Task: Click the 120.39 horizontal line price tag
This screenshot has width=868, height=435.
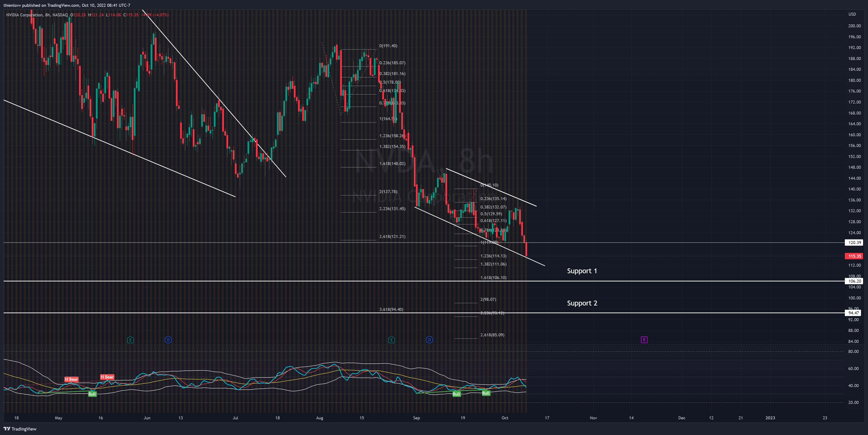Action: pyautogui.click(x=854, y=242)
